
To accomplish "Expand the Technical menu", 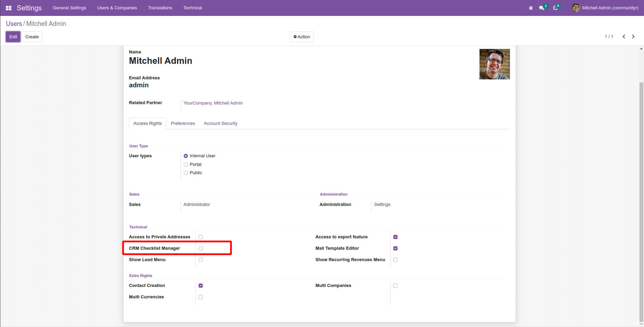I will (x=192, y=8).
